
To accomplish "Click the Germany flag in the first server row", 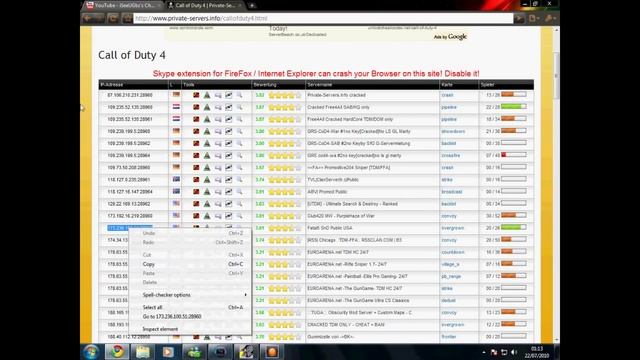I will (x=176, y=95).
